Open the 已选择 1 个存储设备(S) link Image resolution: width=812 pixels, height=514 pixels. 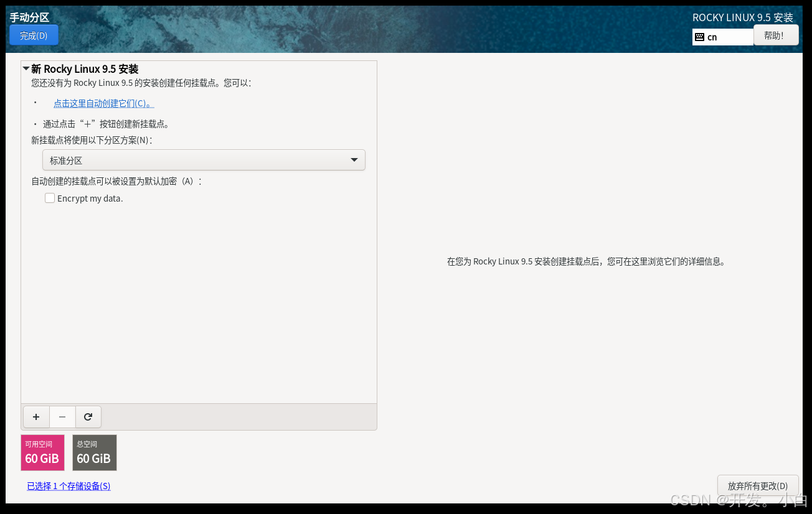[x=68, y=486]
